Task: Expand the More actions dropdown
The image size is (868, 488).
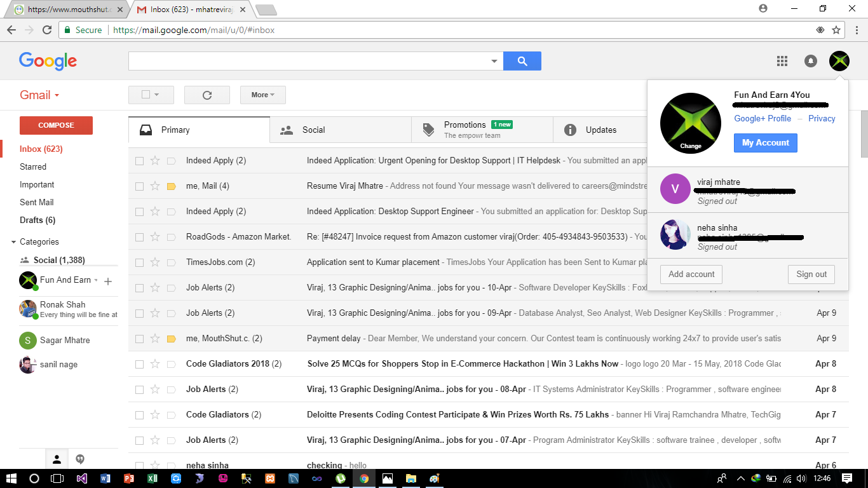Action: pos(262,95)
